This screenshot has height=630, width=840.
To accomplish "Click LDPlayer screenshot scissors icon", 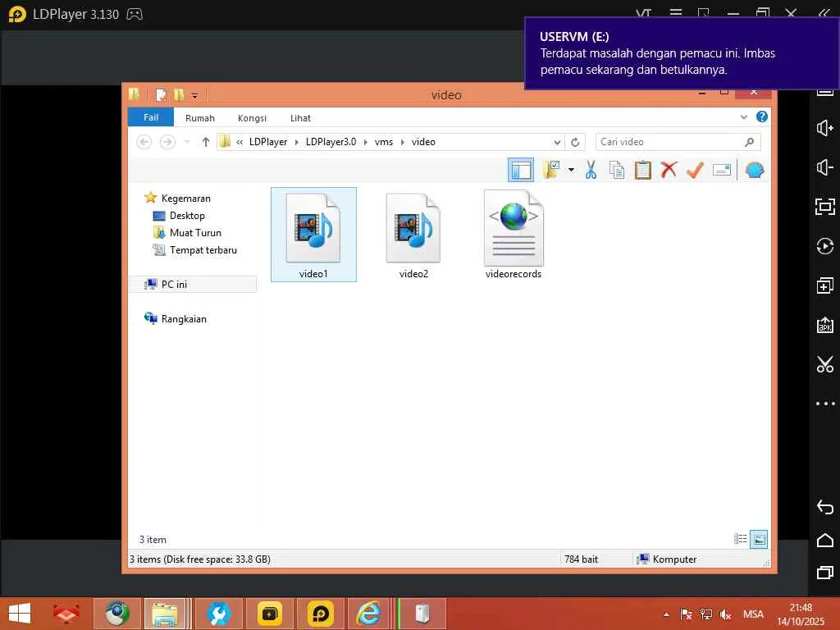I will [824, 364].
